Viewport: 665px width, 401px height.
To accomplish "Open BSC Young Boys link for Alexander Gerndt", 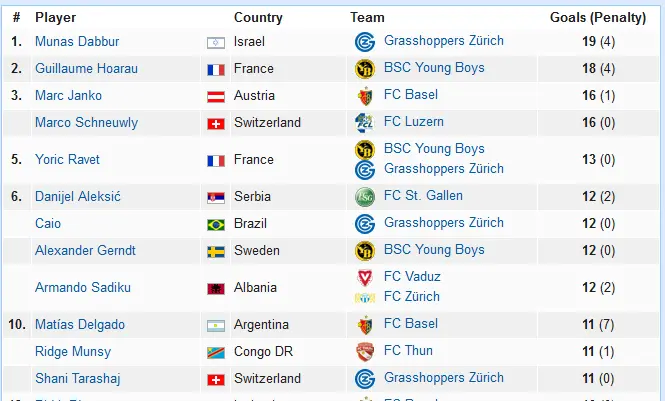I will coord(434,250).
